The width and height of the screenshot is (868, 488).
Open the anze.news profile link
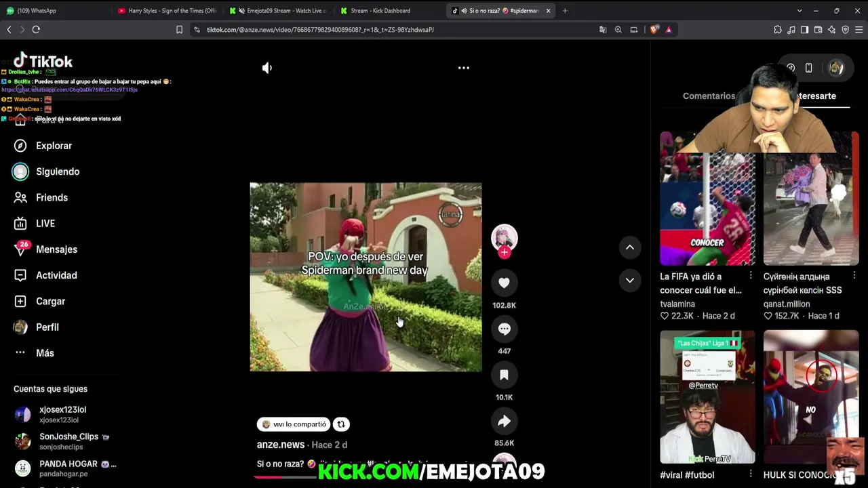coord(281,445)
